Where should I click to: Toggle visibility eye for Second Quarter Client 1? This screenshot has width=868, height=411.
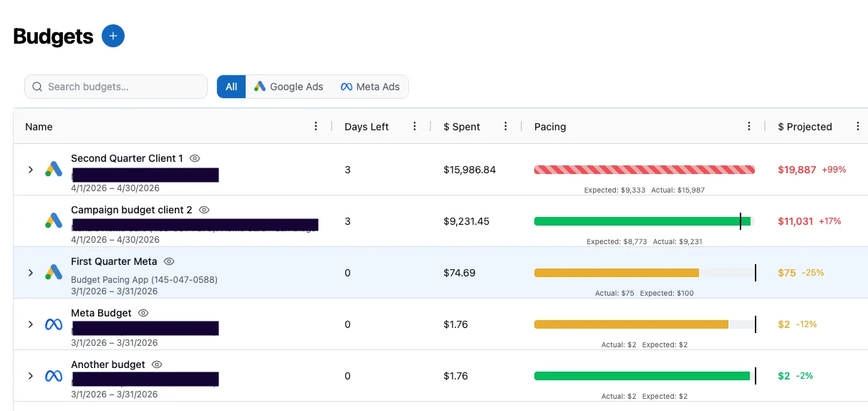pos(195,158)
